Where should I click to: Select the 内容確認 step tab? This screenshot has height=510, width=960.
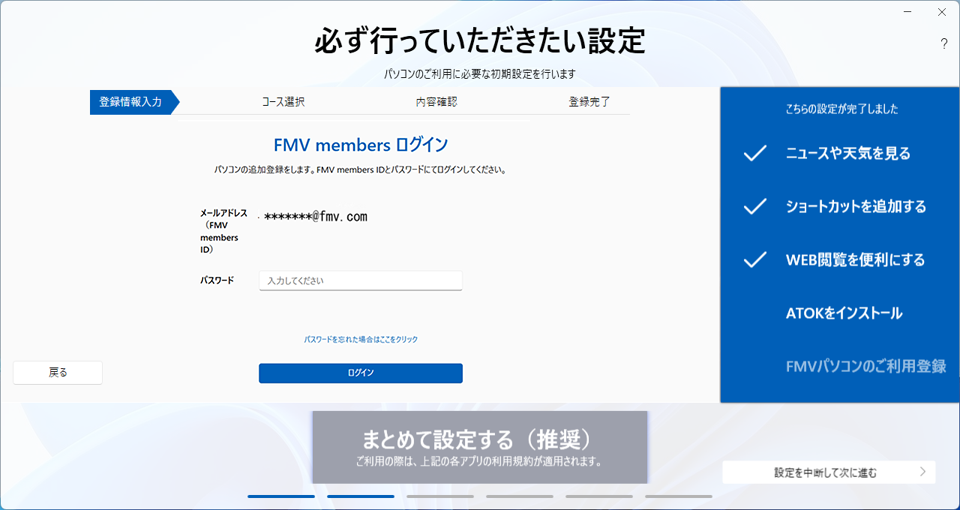437,102
